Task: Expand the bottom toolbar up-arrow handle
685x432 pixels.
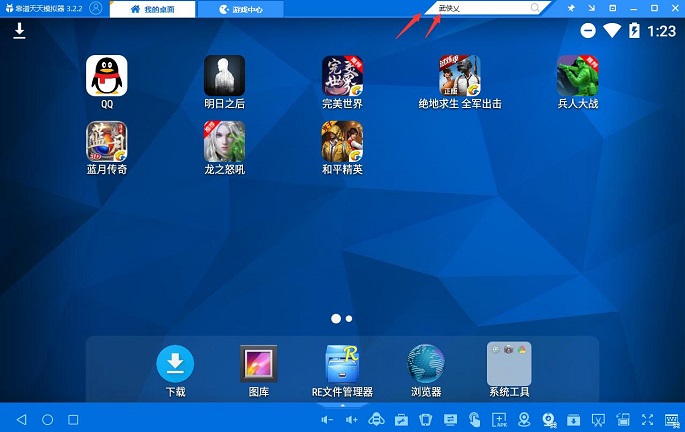Action: [x=342, y=405]
